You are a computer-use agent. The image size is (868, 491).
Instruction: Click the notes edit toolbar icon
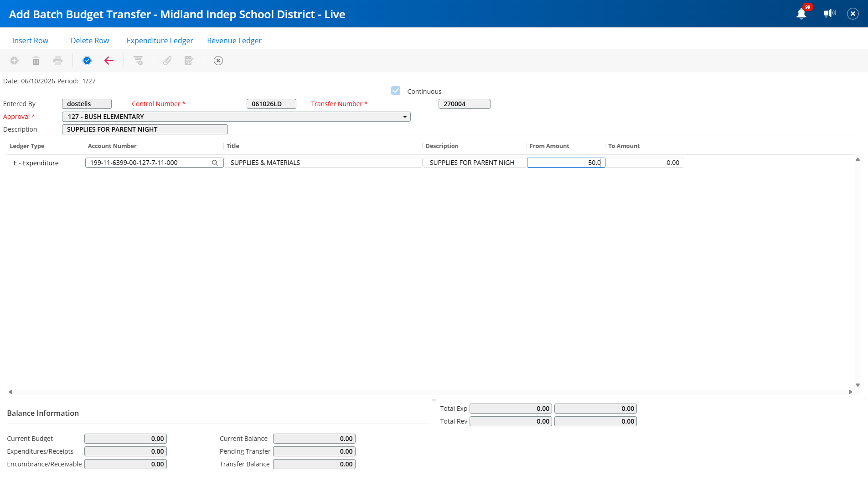189,61
